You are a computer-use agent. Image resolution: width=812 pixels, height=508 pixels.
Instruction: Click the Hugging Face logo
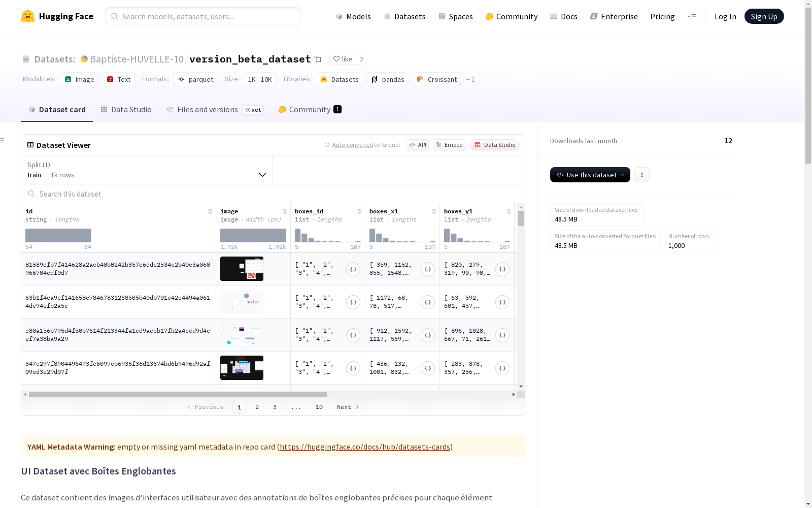[57, 16]
